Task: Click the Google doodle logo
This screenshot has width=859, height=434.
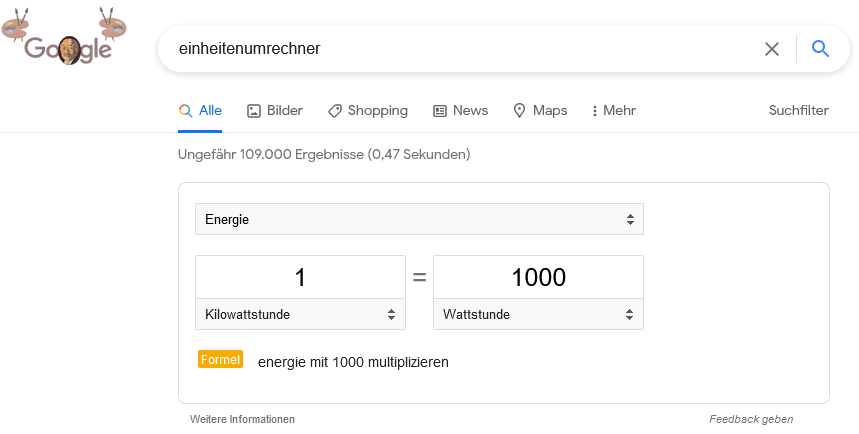Action: pos(64,37)
